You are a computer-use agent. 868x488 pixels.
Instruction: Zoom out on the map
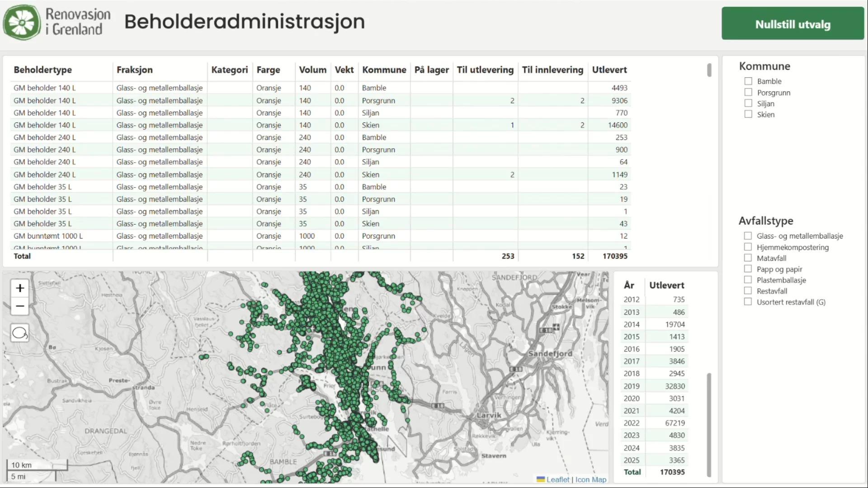pos(20,306)
